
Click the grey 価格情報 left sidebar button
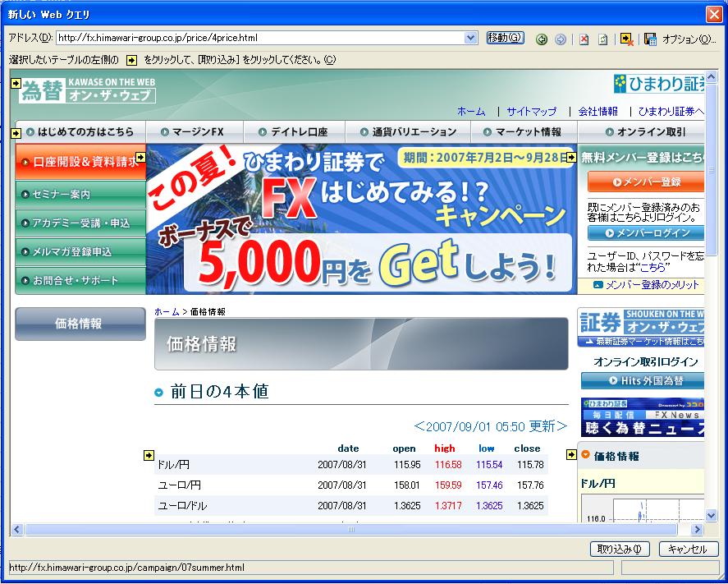(80, 324)
